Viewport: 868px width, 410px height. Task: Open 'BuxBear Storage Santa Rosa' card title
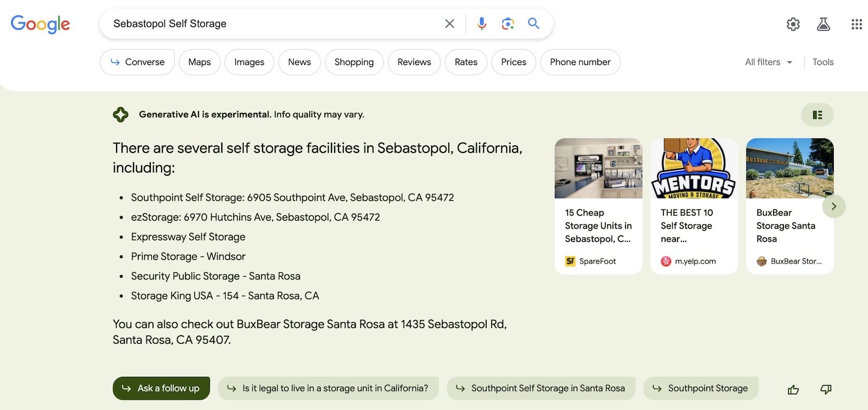786,226
